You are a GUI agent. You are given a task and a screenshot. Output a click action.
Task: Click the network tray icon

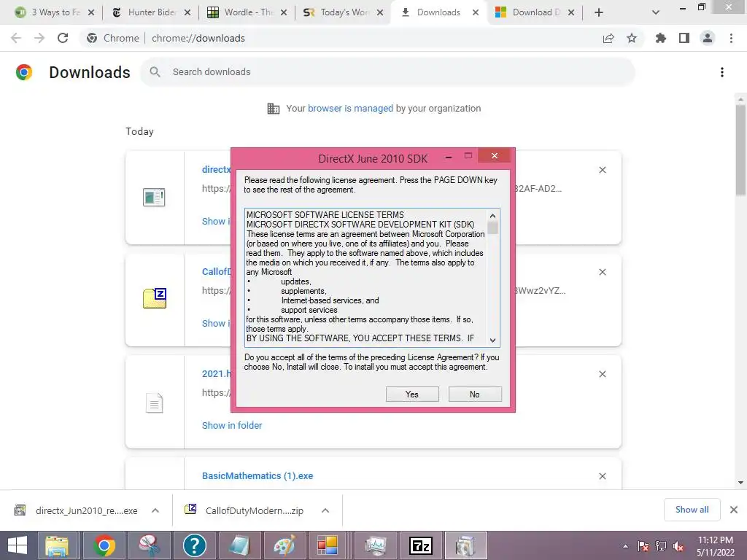[x=661, y=546]
